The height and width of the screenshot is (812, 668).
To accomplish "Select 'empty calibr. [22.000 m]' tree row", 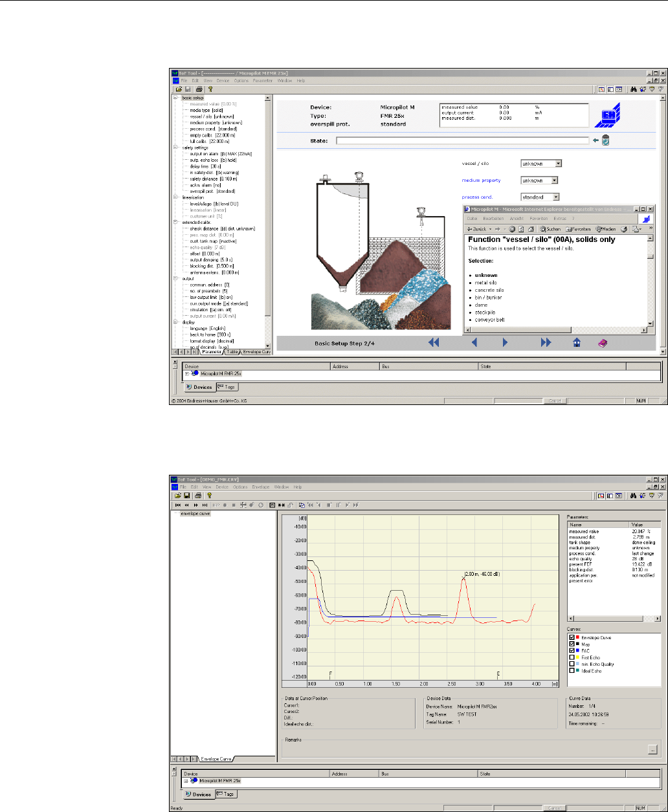I will tap(214, 135).
